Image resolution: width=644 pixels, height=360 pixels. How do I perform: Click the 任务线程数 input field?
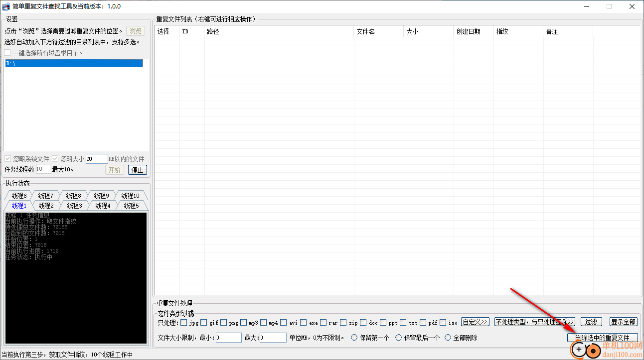[x=43, y=169]
